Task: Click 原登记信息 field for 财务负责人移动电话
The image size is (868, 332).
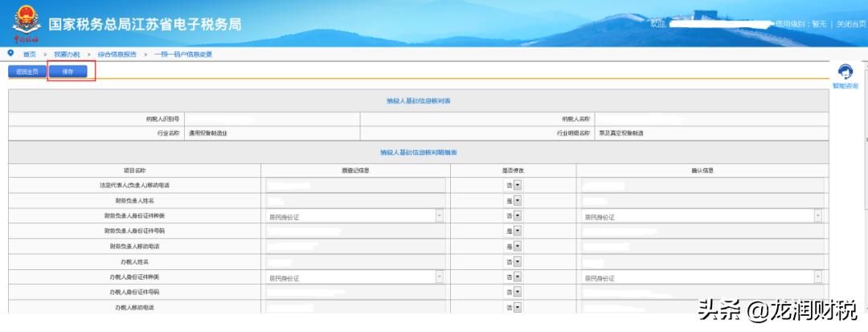Action: [355, 247]
